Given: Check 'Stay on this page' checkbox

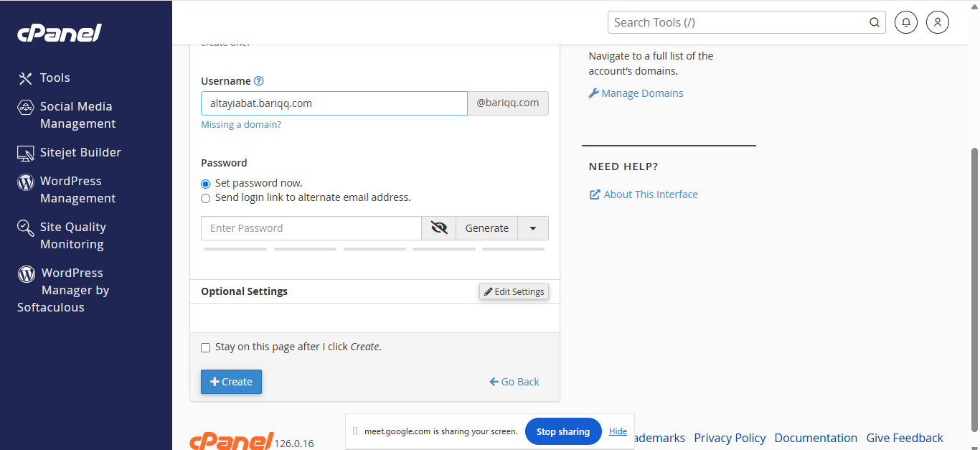Looking at the screenshot, I should tap(206, 347).
